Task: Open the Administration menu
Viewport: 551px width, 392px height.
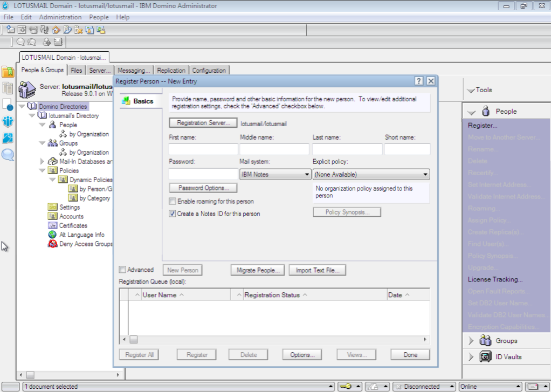Action: pos(60,17)
